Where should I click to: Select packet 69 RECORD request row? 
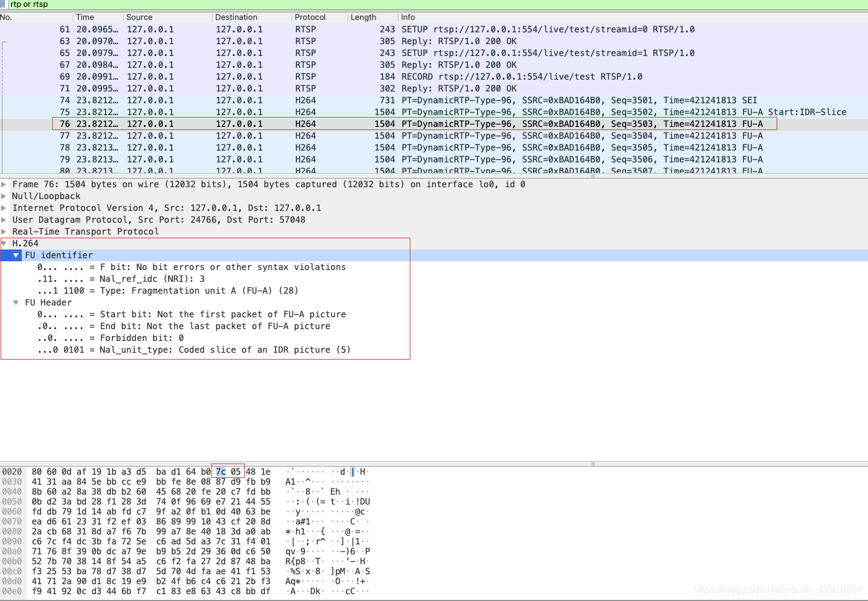pos(434,77)
